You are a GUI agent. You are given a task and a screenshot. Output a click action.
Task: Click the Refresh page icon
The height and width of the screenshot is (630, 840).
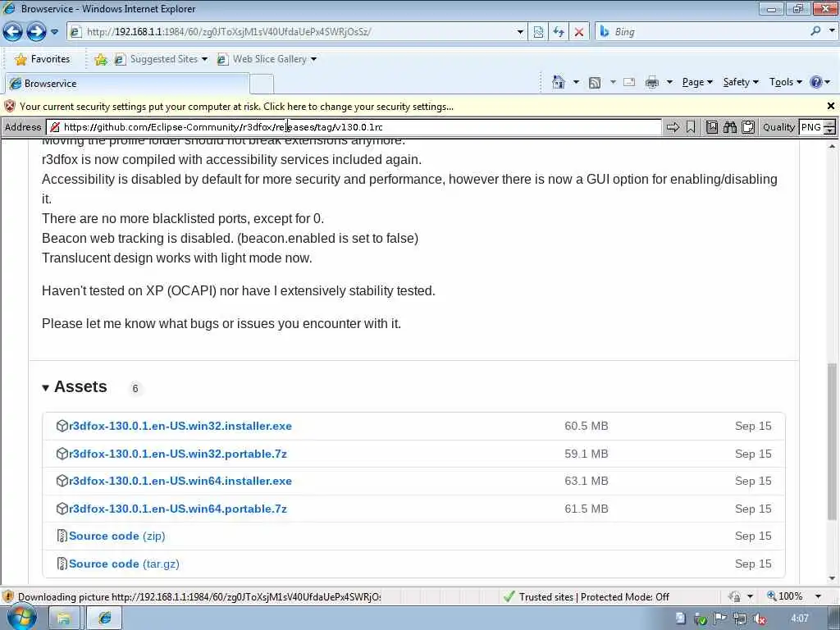coord(558,32)
